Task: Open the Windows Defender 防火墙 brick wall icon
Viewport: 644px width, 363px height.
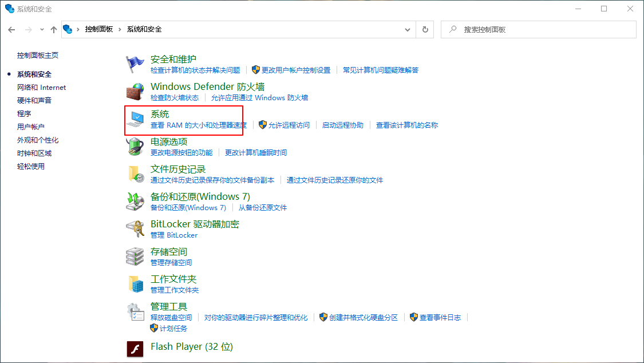Action: coord(135,92)
